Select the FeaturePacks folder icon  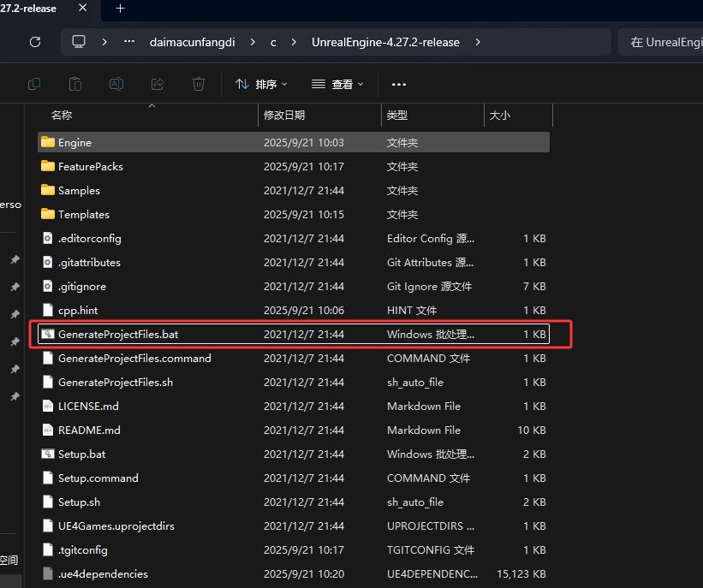pyautogui.click(x=48, y=166)
